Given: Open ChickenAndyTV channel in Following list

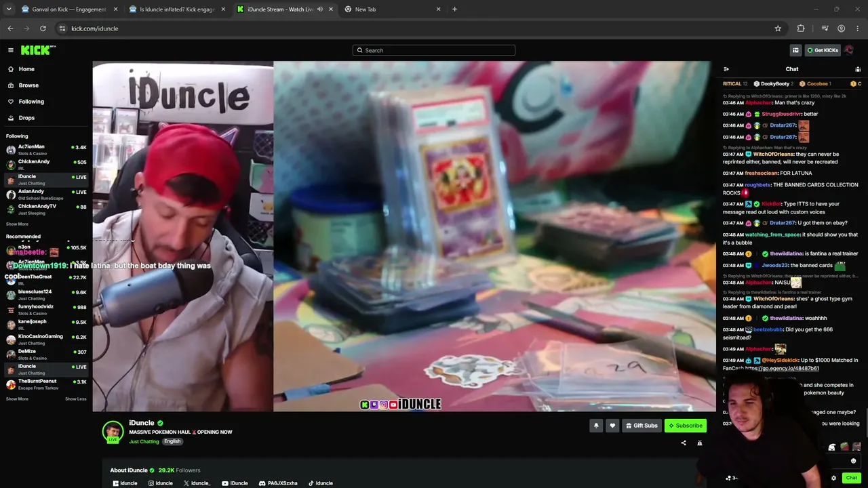Looking at the screenshot, I should (x=46, y=209).
